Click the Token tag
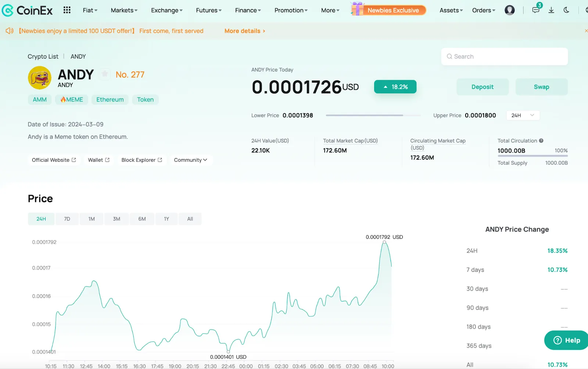 (145, 99)
